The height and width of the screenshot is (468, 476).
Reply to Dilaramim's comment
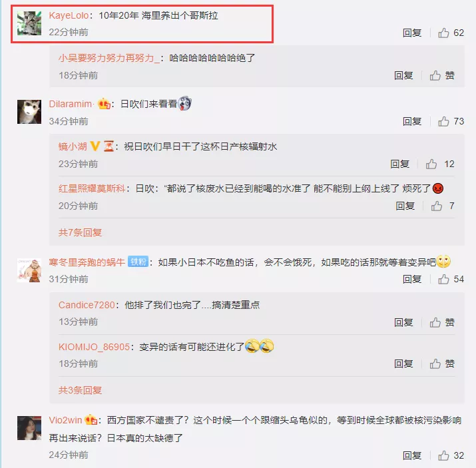(412, 121)
